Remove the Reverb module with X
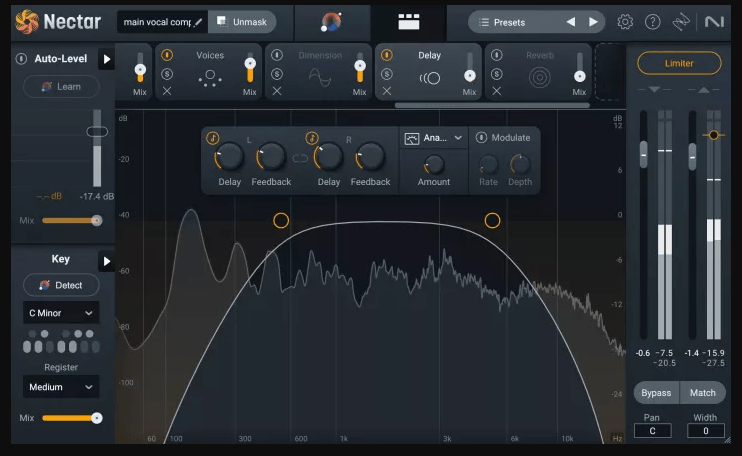The height and width of the screenshot is (456, 742). [x=496, y=91]
